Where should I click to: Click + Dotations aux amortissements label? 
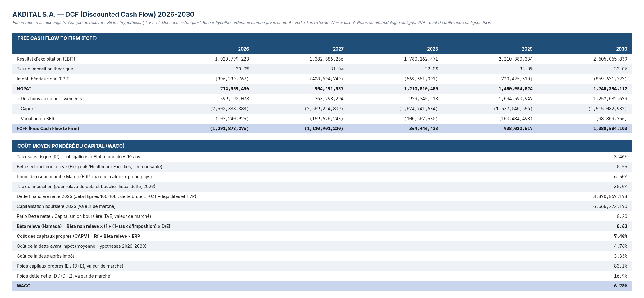tap(49, 99)
